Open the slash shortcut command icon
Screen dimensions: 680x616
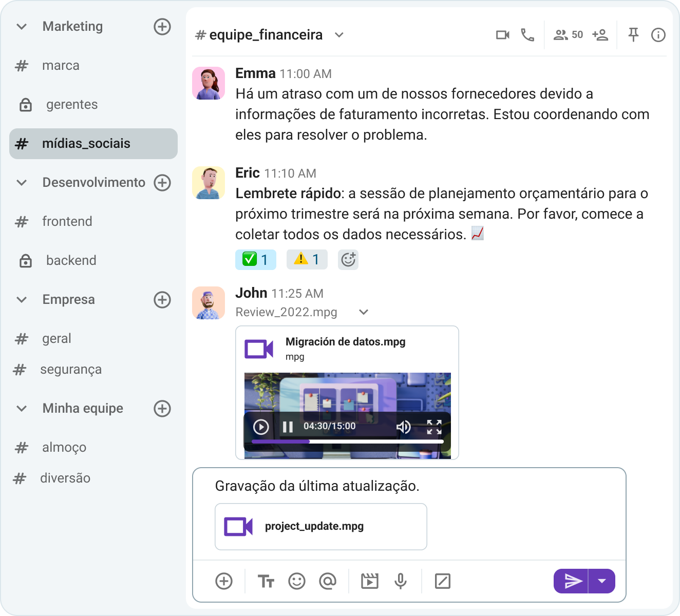point(443,581)
